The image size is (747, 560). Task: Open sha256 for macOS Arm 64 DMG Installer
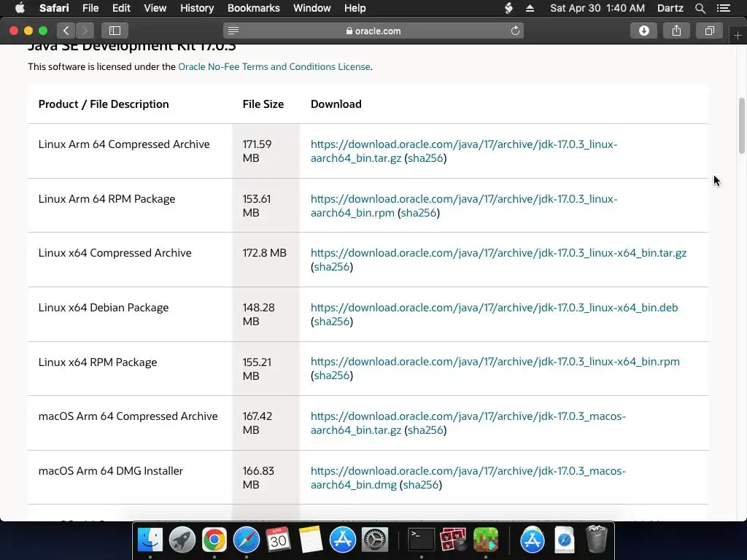pyautogui.click(x=421, y=485)
